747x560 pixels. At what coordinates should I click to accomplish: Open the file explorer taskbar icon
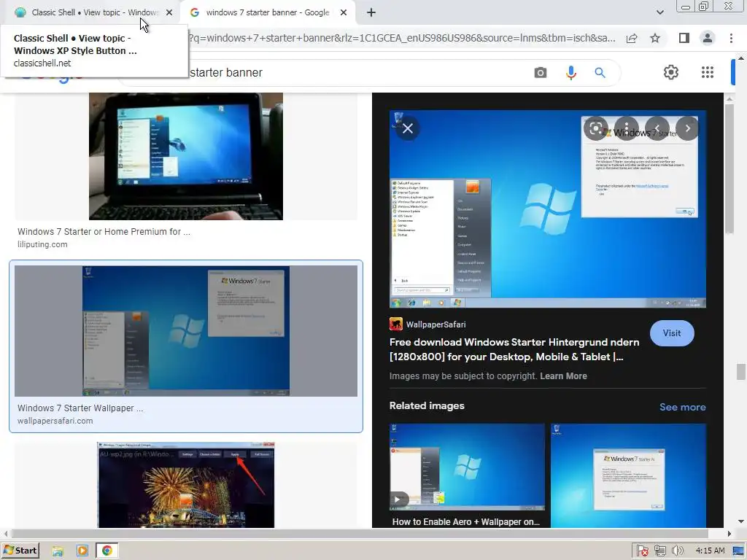point(58,551)
